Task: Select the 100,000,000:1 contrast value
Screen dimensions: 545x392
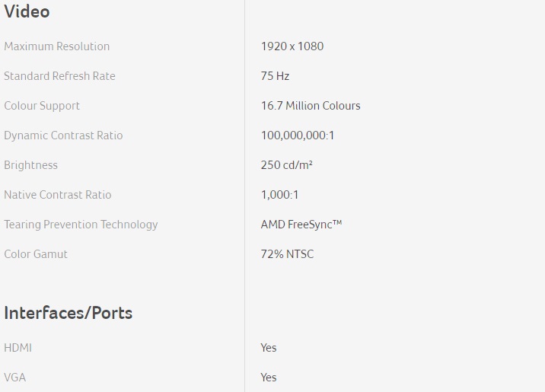Action: click(x=298, y=135)
